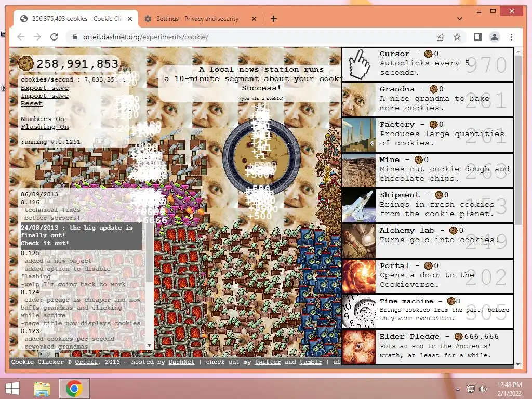The image size is (532, 399).
Task: Open Windows Start menu
Action: (x=12, y=389)
